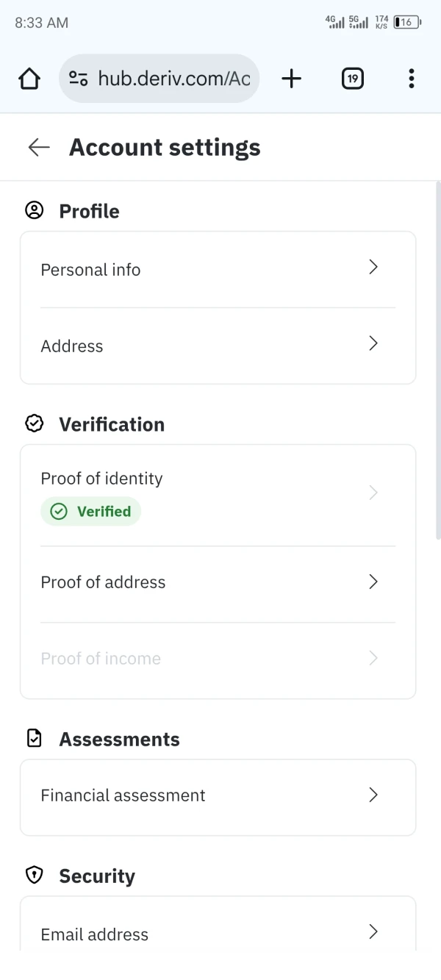The height and width of the screenshot is (980, 441).
Task: Open the Personal info menu item
Action: [90, 270]
